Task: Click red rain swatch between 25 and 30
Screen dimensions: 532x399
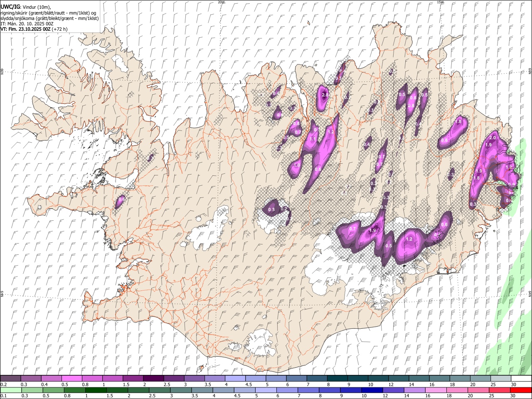Action: [x=499, y=390]
